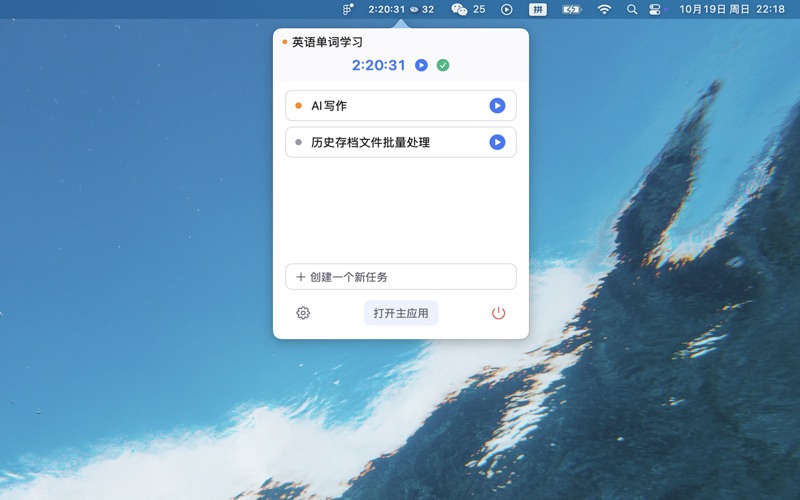The height and width of the screenshot is (500, 800).
Task: Select the AI写作 task row
Action: 390,106
